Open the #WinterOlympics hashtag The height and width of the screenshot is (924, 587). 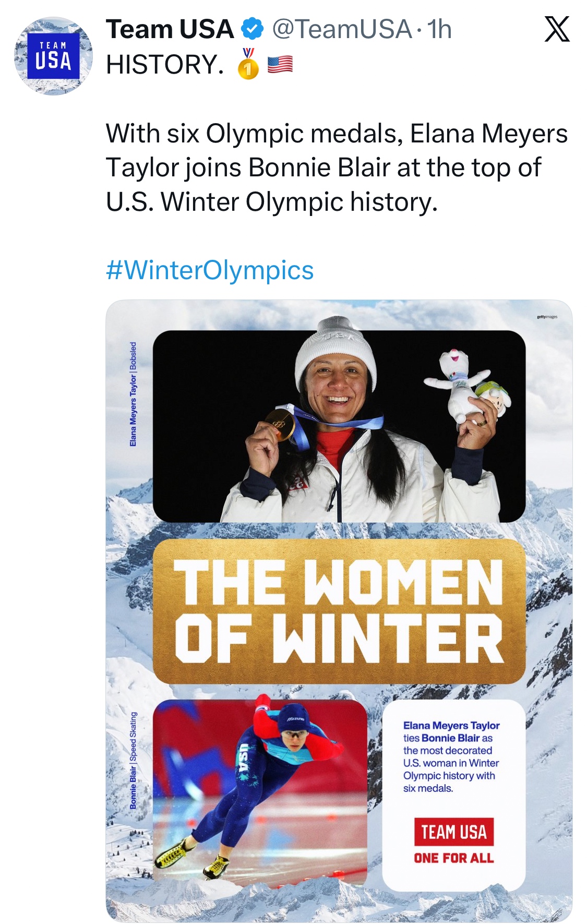pos(210,270)
